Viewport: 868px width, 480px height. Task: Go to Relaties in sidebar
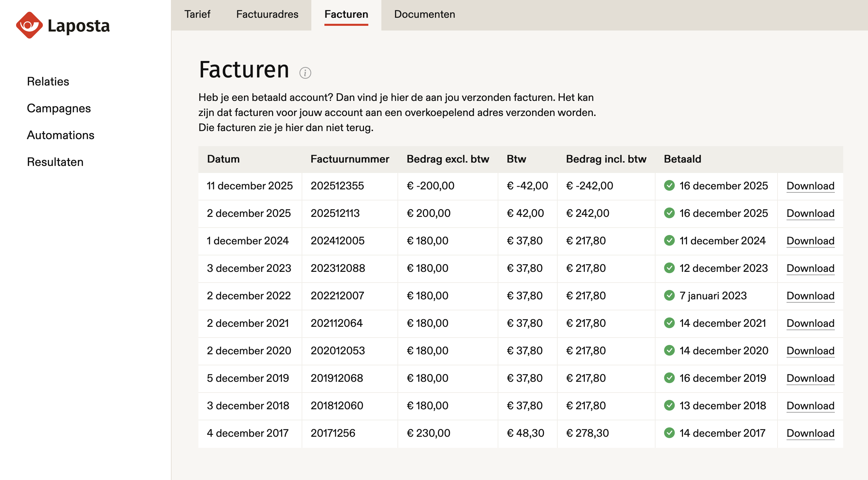48,81
